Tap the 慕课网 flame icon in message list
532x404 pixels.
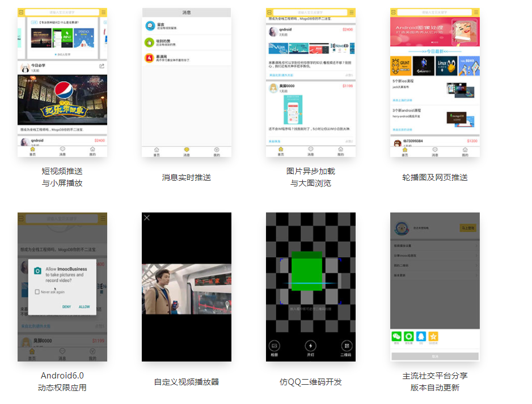point(150,58)
